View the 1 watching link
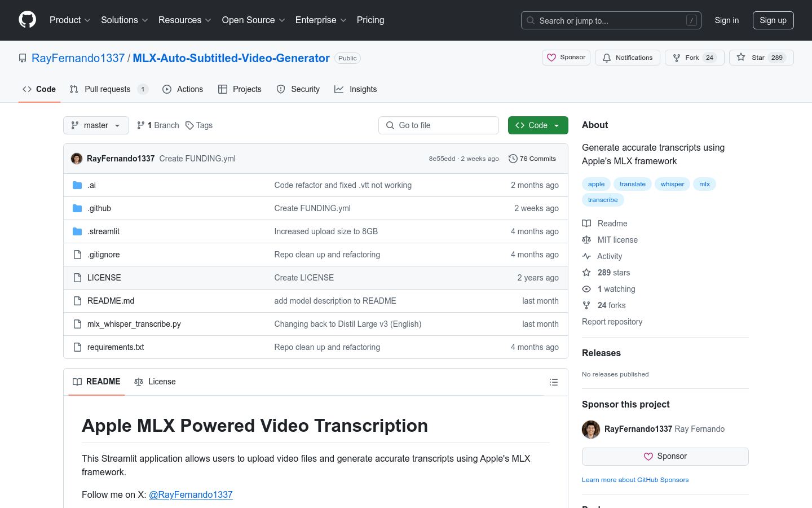The width and height of the screenshot is (812, 508). point(609,289)
